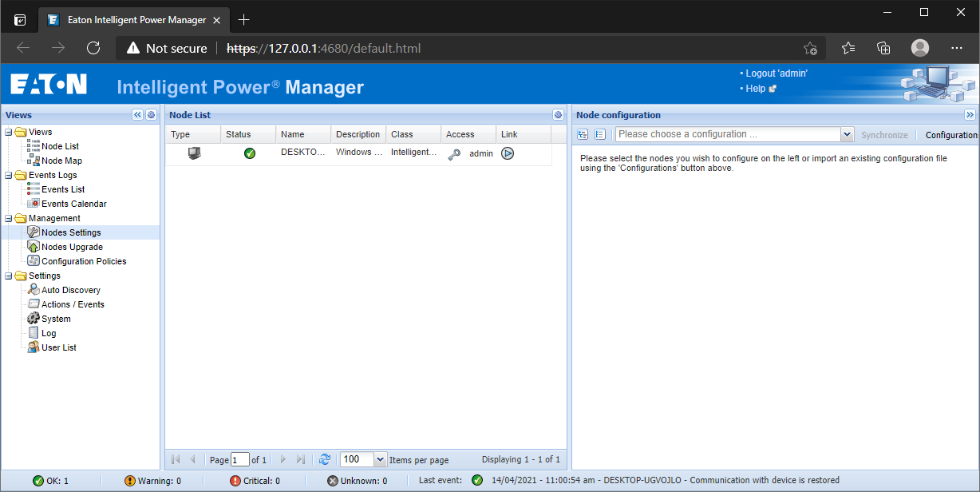
Task: Open Node List panel gear options
Action: point(558,115)
